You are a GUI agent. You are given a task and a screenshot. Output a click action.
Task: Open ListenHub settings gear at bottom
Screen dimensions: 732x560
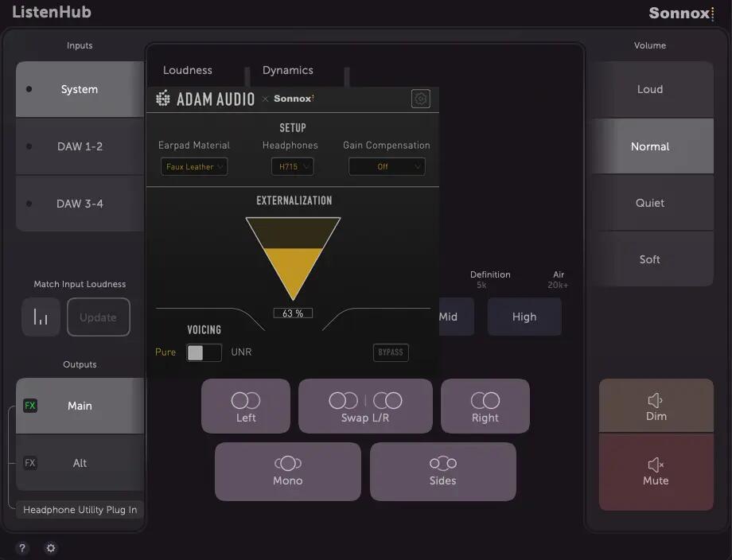51,548
